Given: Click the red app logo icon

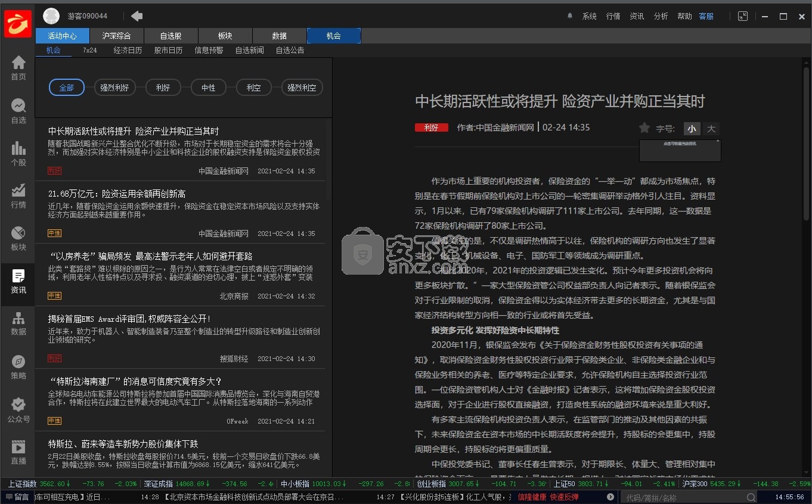Looking at the screenshot, I should 17,23.
